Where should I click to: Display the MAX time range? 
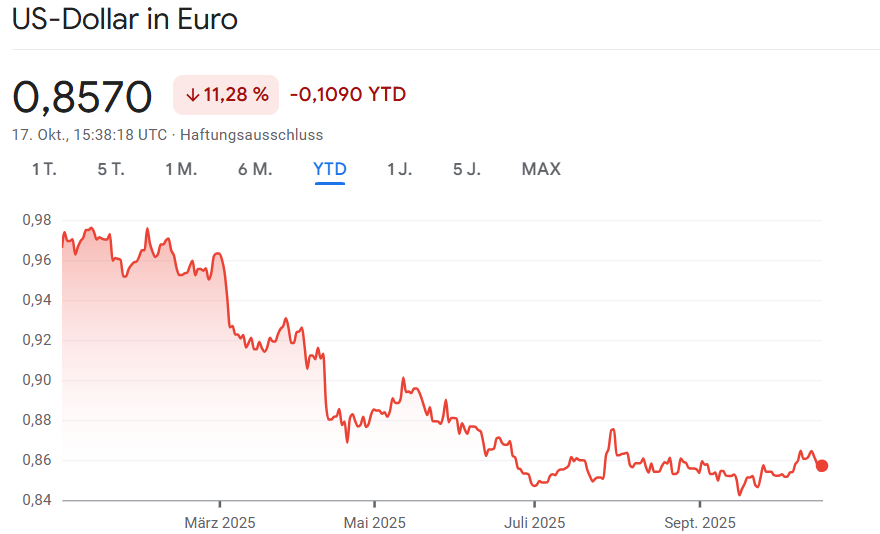tap(541, 169)
